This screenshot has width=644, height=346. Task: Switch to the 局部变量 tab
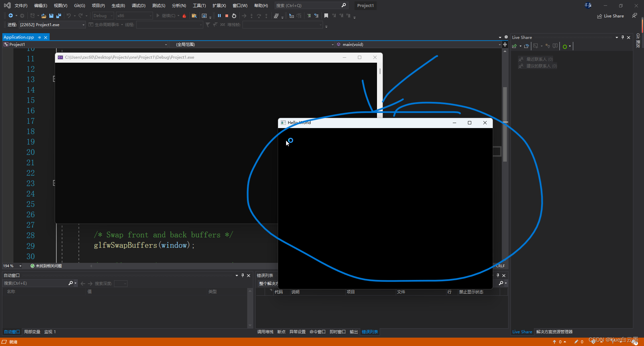32,332
